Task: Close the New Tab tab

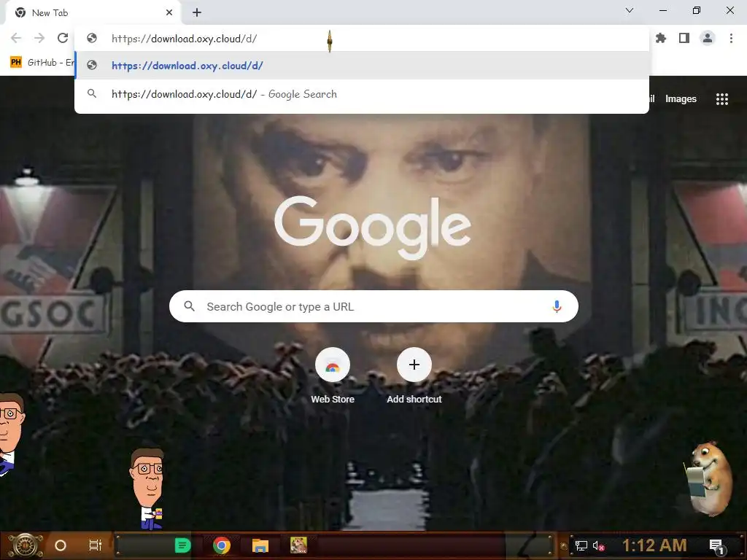Action: (169, 13)
